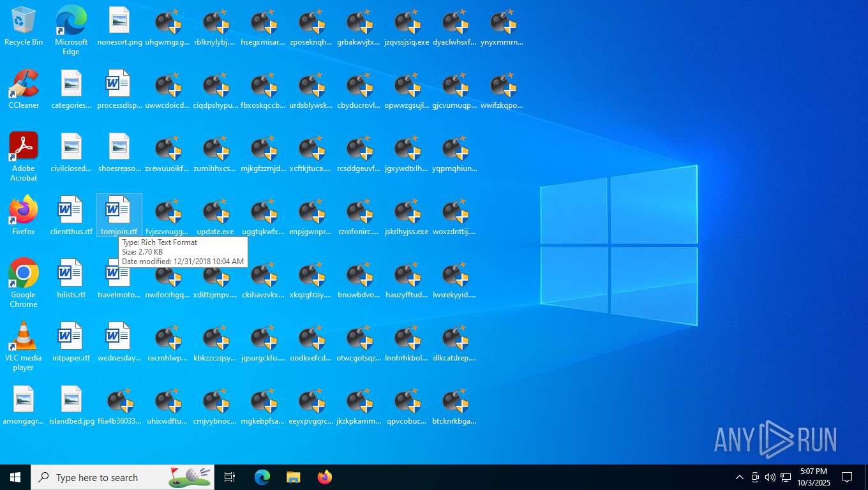Screen dimensions: 868x490
Task: Select the shoesreaso image file icon
Action: [119, 153]
